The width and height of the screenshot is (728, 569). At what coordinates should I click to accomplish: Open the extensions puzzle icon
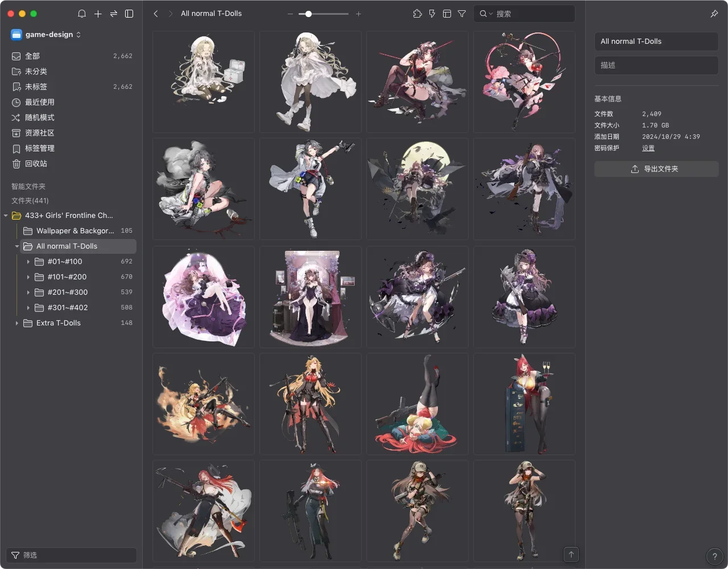tap(417, 14)
